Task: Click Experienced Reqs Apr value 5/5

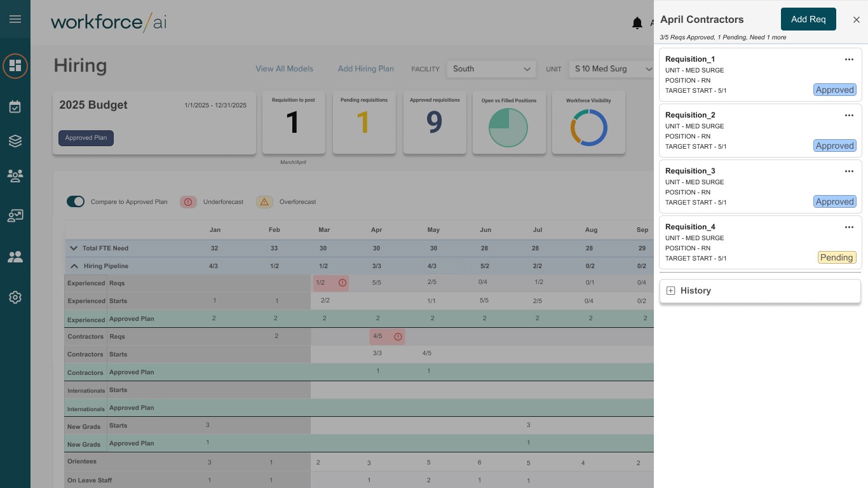Action: coord(377,282)
